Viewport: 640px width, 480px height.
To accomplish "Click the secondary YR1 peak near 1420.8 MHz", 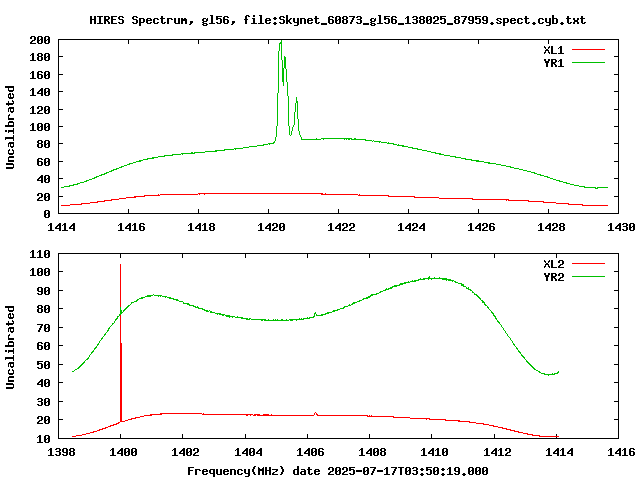I will [297, 100].
